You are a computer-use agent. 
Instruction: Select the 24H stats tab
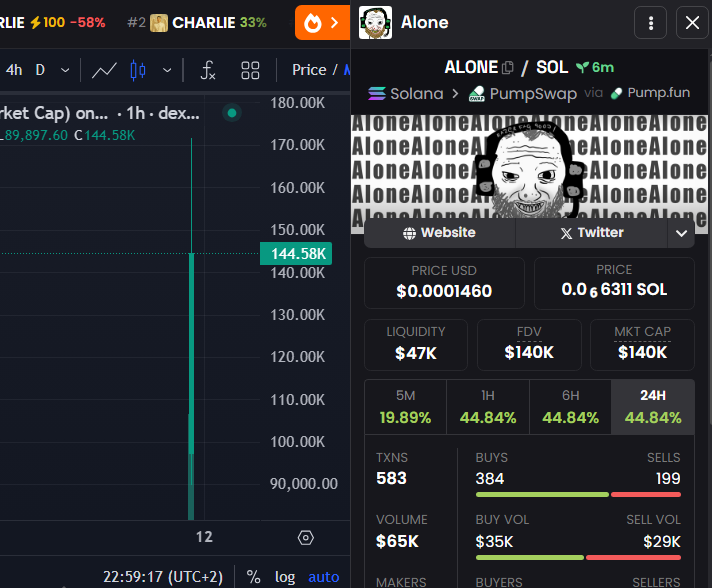click(653, 407)
